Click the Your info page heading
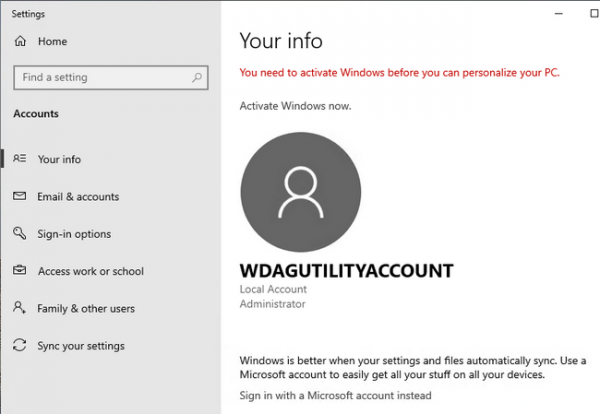Viewport: 600px width, 414px height. tap(281, 41)
